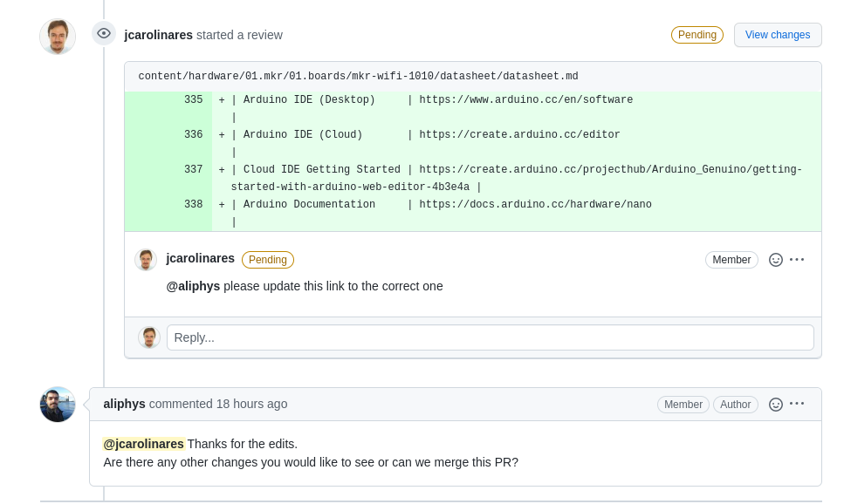This screenshot has height=504, width=844.
Task: Open the aliphys author name link
Action: (x=124, y=404)
